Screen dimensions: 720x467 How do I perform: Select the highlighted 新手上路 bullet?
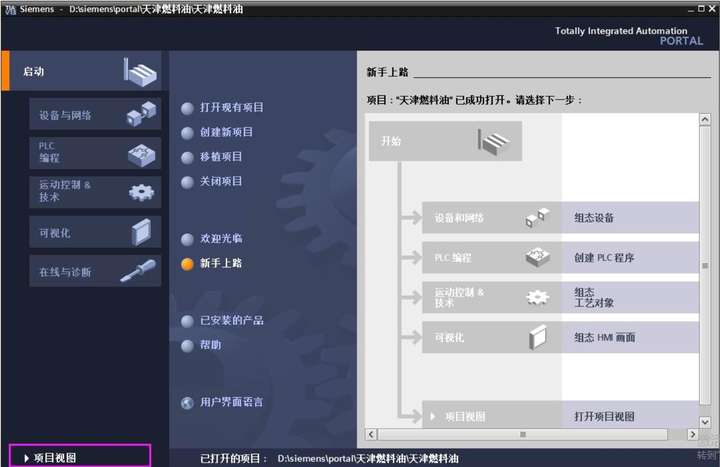187,264
